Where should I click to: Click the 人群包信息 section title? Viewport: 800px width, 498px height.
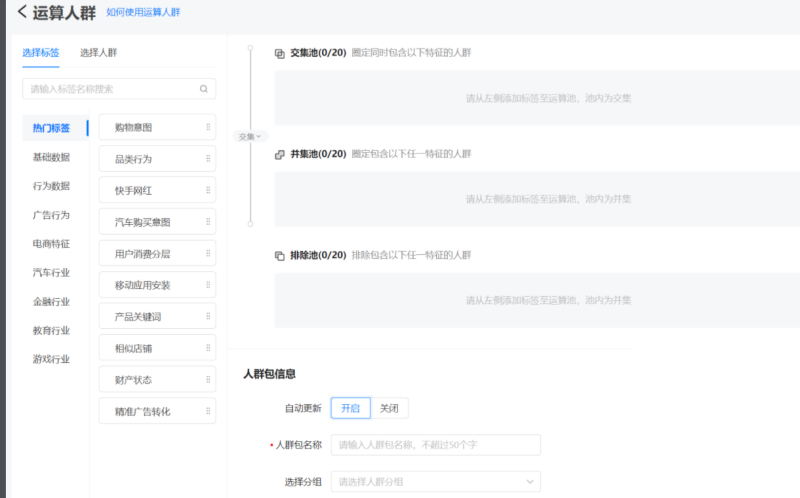point(269,374)
